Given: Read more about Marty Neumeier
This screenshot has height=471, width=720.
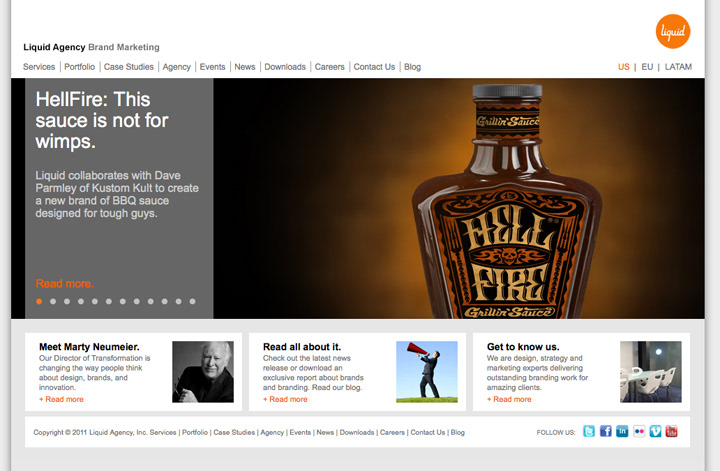Looking at the screenshot, I should pyautogui.click(x=62, y=399).
